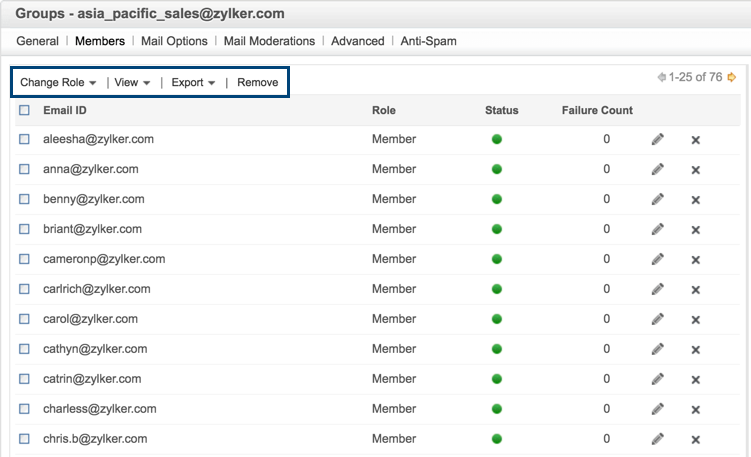Select all members using the header checkbox
The height and width of the screenshot is (457, 751).
point(25,110)
